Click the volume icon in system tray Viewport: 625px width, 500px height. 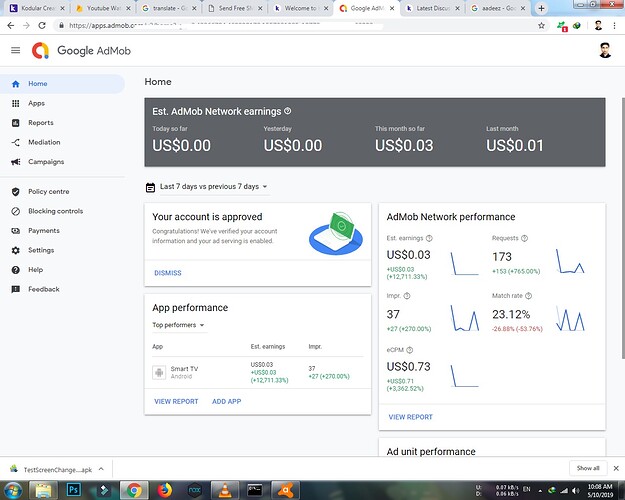coord(576,490)
